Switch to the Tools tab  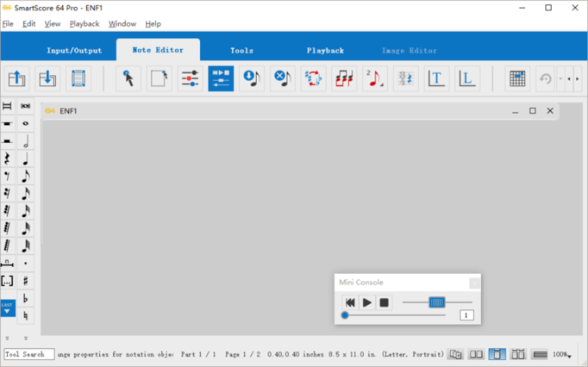(241, 51)
